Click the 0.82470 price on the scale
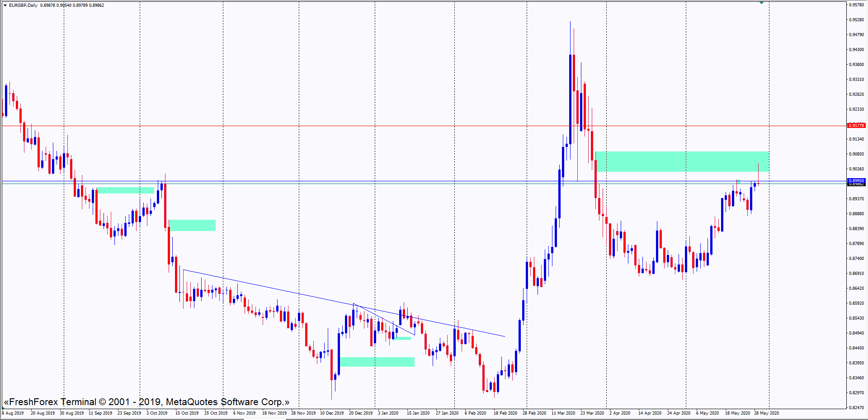 coord(856,407)
